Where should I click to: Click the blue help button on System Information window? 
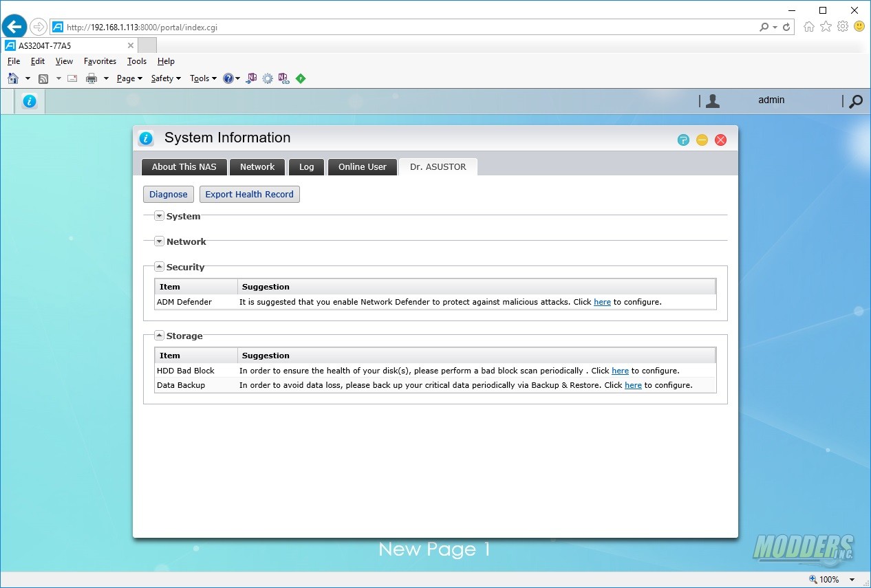[683, 140]
